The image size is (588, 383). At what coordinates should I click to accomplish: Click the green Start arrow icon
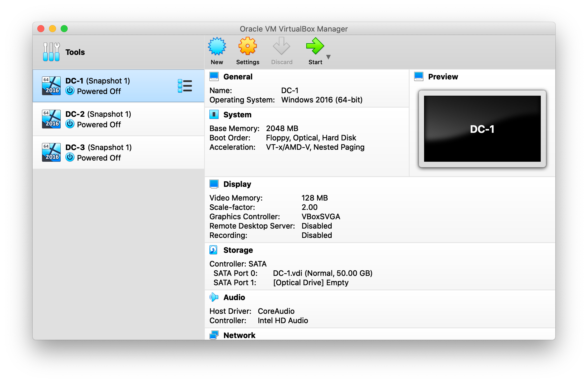[315, 46]
